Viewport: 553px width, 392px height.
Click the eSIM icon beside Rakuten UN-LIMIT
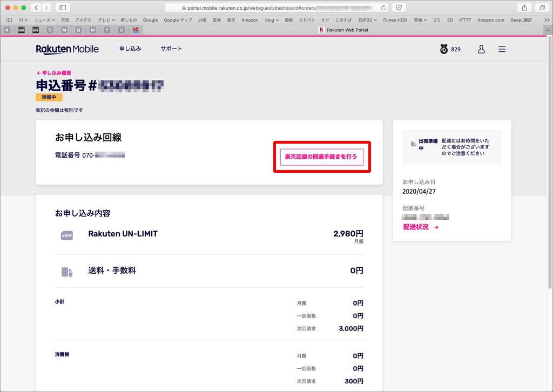point(66,235)
